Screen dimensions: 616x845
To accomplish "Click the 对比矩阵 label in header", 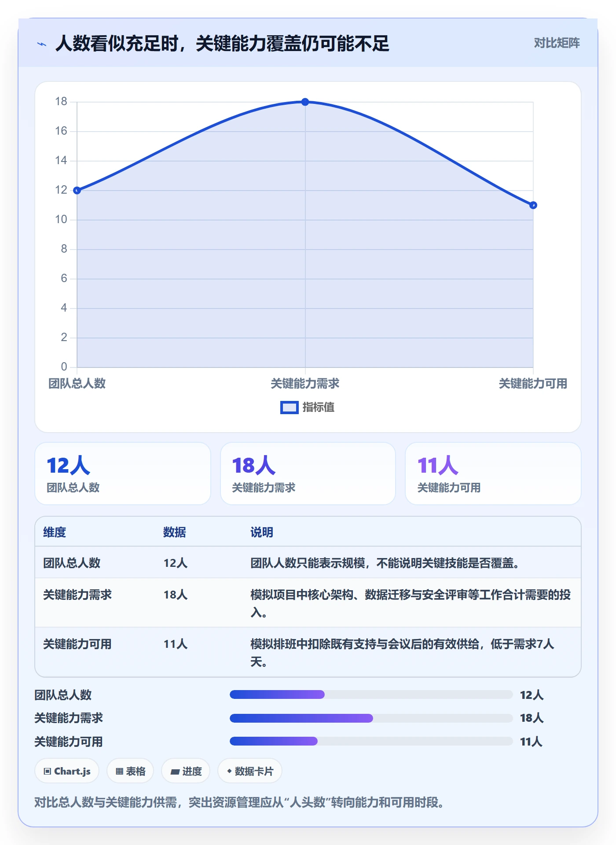I will (557, 43).
